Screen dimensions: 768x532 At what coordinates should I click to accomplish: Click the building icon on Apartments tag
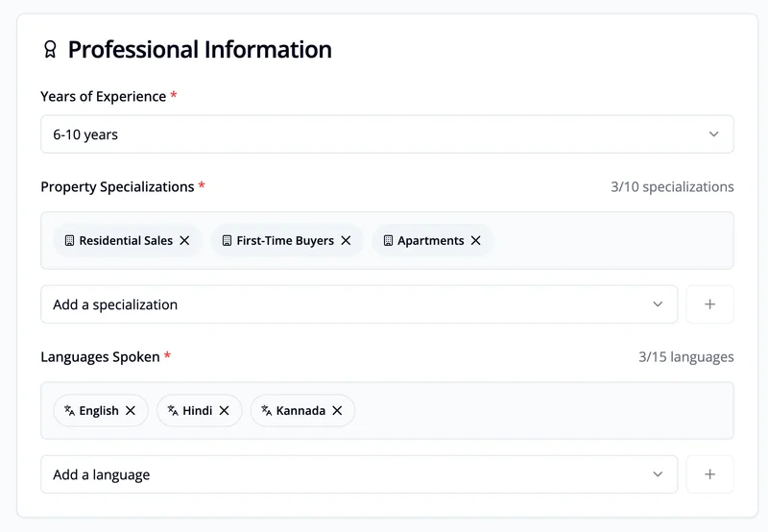(x=388, y=241)
